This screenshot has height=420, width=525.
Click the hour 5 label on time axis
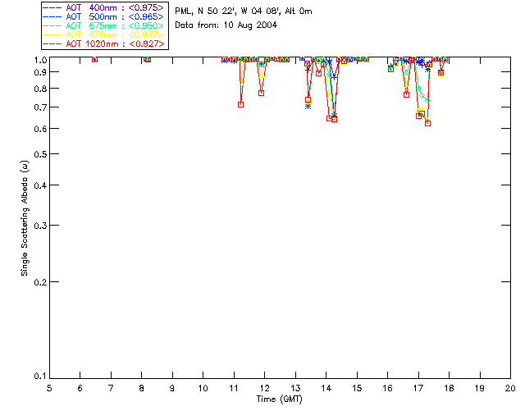pos(49,388)
